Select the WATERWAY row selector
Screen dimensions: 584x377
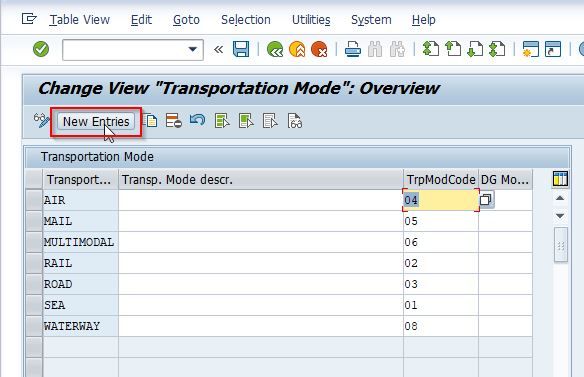(34, 326)
